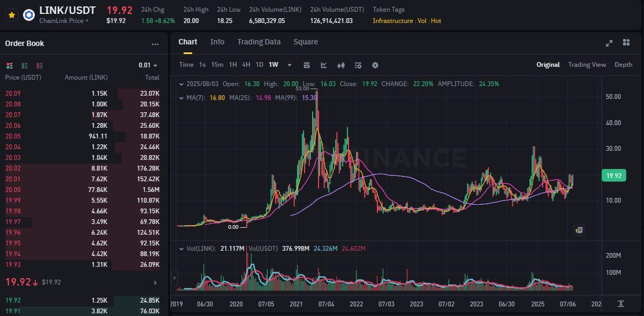Screen dimensions: 644x316
Task: Select the 19.93 ask price row
Action: [82, 265]
